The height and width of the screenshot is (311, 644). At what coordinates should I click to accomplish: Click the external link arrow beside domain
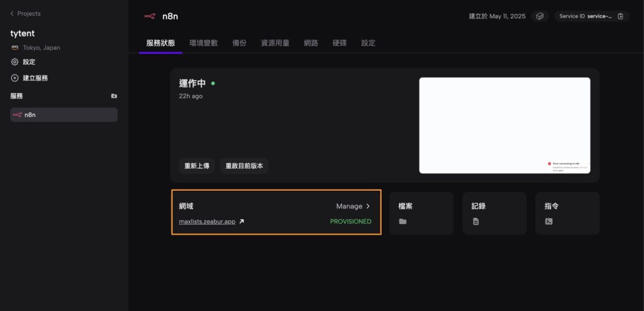(241, 222)
